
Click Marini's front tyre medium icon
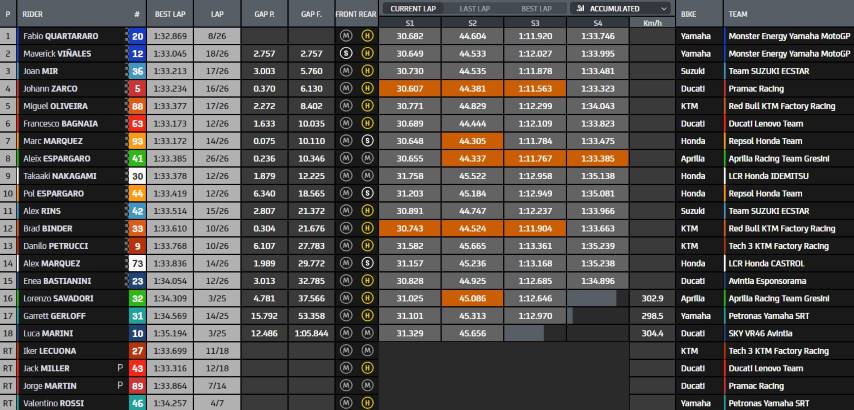(x=345, y=333)
